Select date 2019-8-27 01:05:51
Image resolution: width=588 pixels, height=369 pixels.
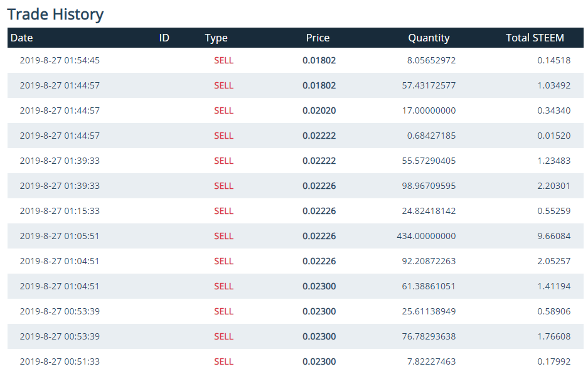click(x=60, y=236)
